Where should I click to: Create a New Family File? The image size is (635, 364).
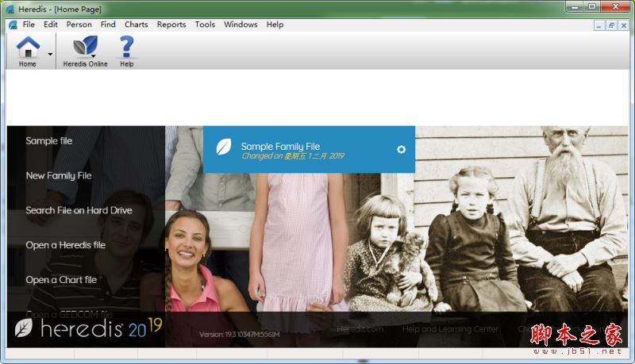[x=59, y=175]
